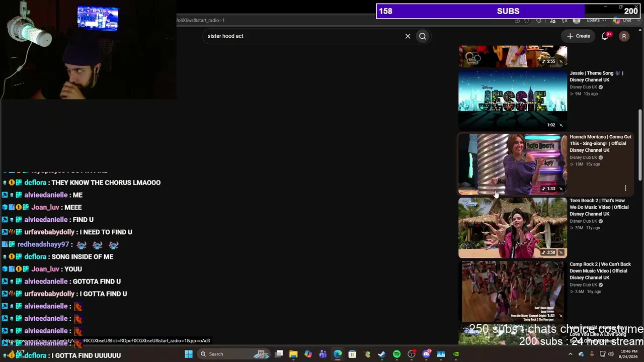Click the '9M 13y ago' video stats
The image size is (644, 362).
pos(584,94)
